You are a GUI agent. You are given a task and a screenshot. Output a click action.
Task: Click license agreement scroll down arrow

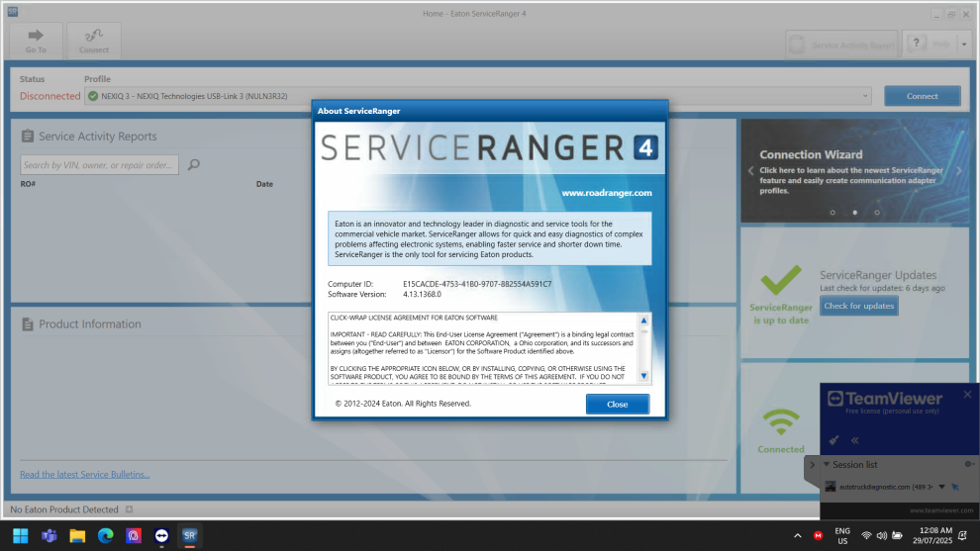pos(643,376)
